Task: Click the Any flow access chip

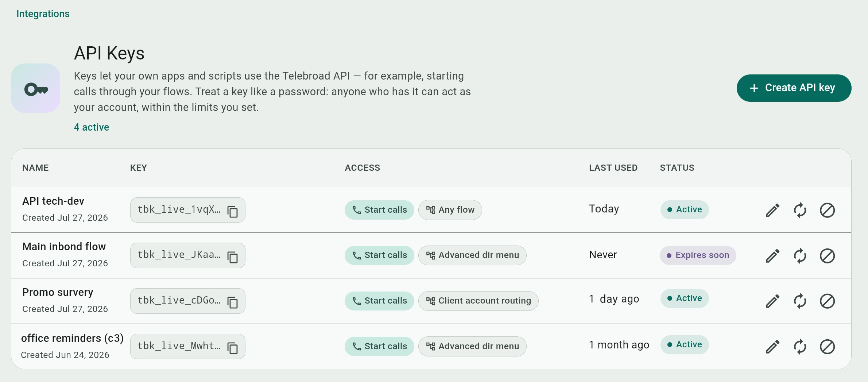Action: tap(450, 210)
